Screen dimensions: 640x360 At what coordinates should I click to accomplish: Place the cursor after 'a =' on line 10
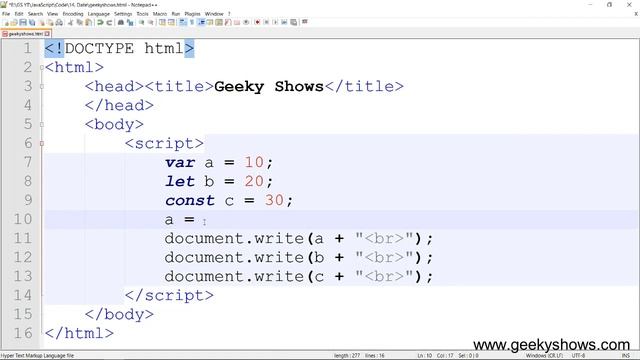point(196,220)
